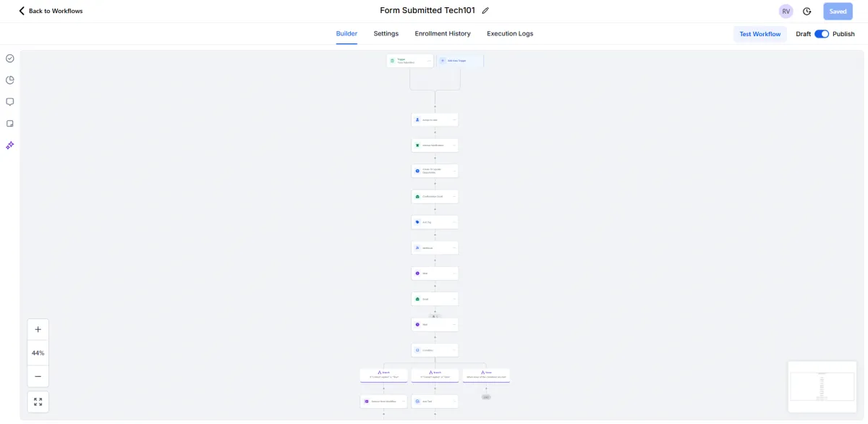The height and width of the screenshot is (424, 868).
Task: Click the checkmark circle sidebar icon
Action: coord(10,59)
